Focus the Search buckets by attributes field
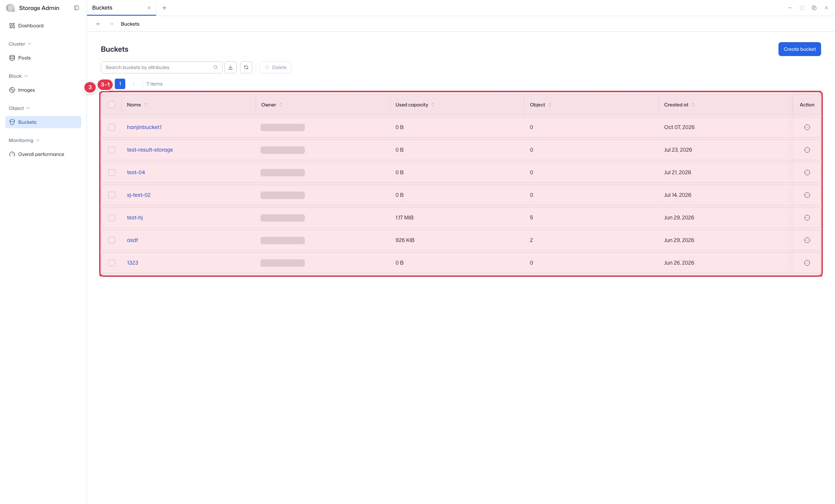The image size is (835, 504). [161, 67]
